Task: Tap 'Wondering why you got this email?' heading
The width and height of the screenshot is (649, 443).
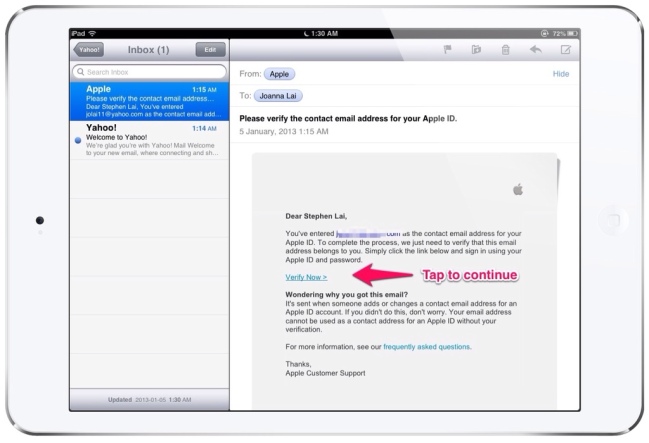Action: point(346,295)
